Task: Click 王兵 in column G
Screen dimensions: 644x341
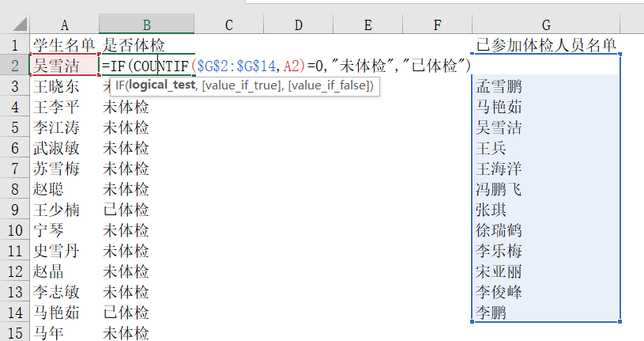Action: click(x=546, y=148)
